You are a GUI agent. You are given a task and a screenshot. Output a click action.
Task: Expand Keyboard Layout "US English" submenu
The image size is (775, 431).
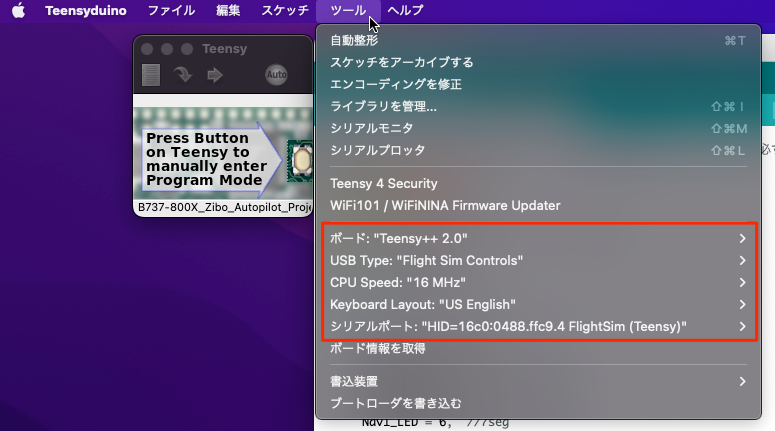pyautogui.click(x=538, y=304)
